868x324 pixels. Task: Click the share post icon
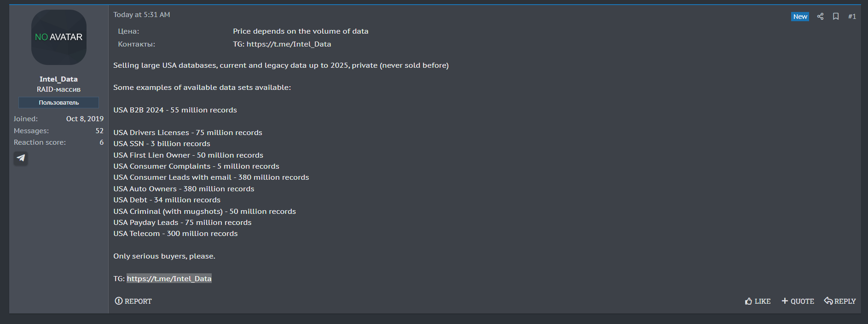pyautogui.click(x=820, y=17)
